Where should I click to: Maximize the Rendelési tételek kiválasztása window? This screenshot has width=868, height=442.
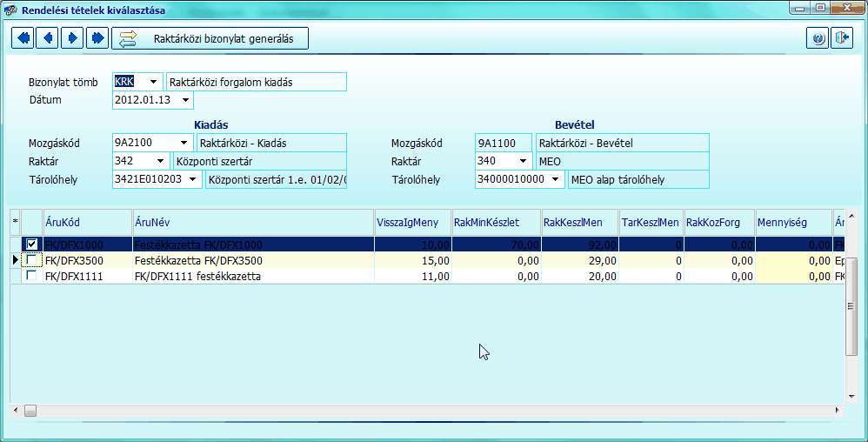click(x=820, y=8)
